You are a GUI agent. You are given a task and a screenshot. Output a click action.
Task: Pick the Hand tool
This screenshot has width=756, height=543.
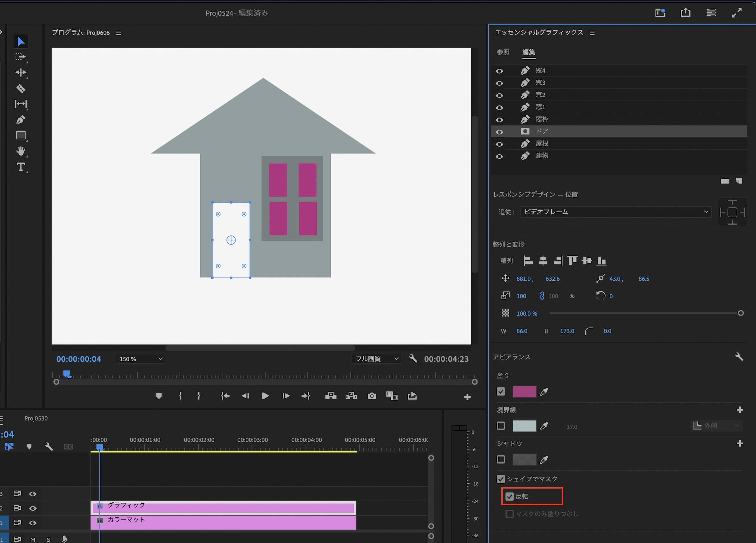21,151
